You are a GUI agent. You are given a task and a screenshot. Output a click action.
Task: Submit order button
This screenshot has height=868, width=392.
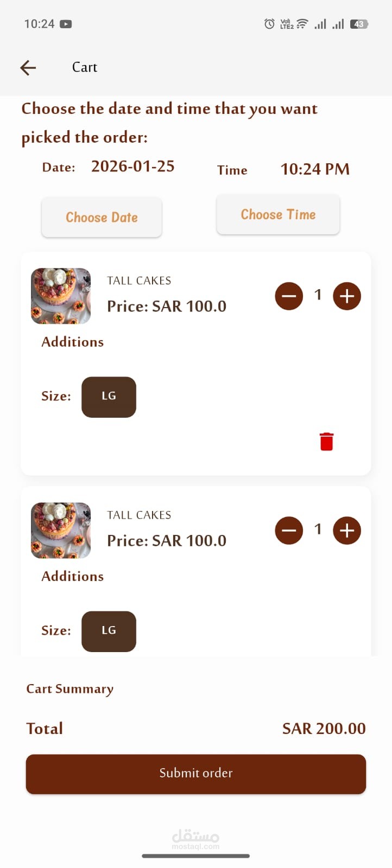(196, 774)
